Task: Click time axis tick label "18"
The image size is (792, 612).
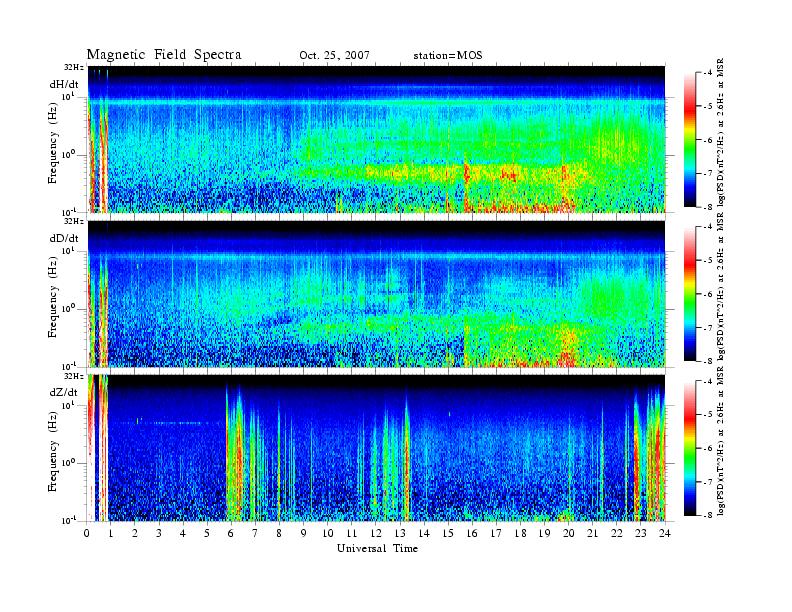Action: pos(520,534)
